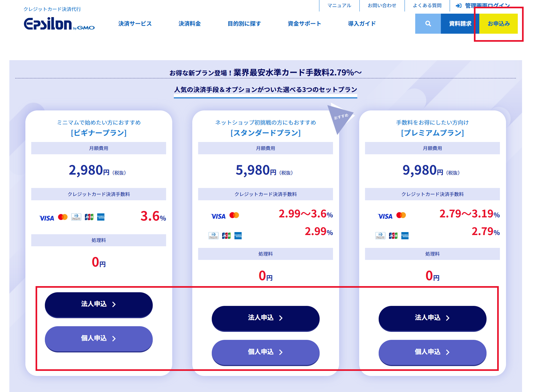Select 法人申込 for the Beginner plan
The height and width of the screenshot is (392, 533).
pyautogui.click(x=99, y=305)
